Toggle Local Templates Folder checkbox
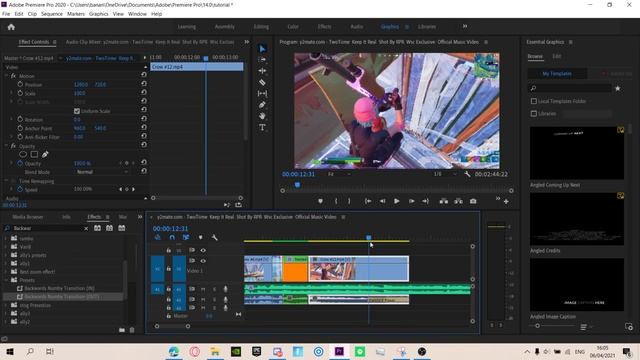The width and height of the screenshot is (640, 360). click(x=533, y=101)
